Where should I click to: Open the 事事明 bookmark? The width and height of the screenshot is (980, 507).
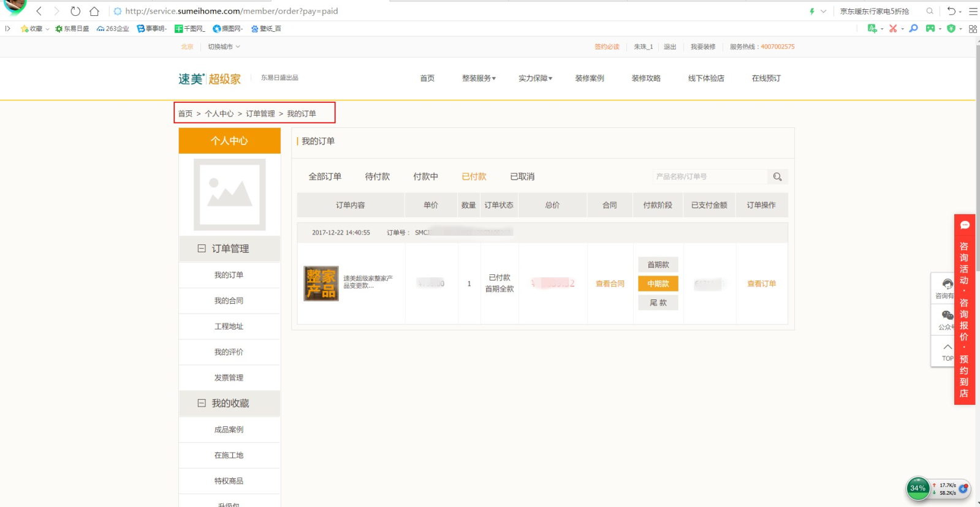[x=151, y=29]
